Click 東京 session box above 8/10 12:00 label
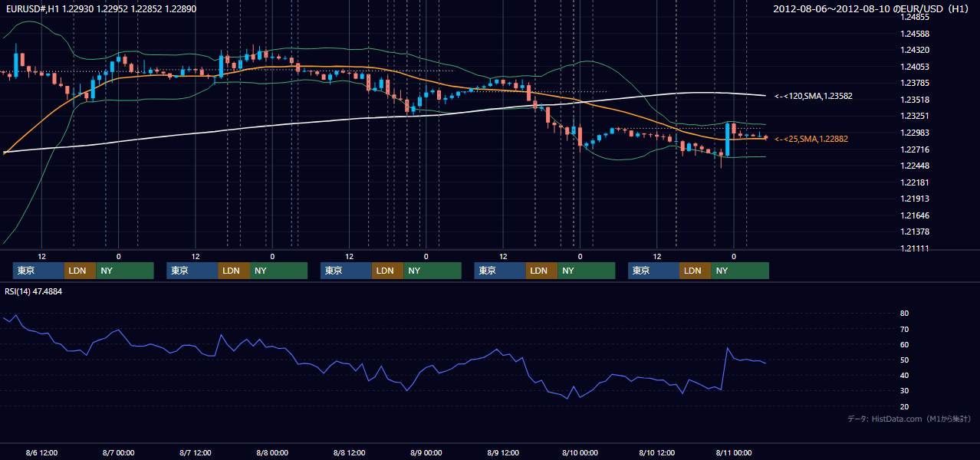This screenshot has width=980, height=460. [653, 271]
